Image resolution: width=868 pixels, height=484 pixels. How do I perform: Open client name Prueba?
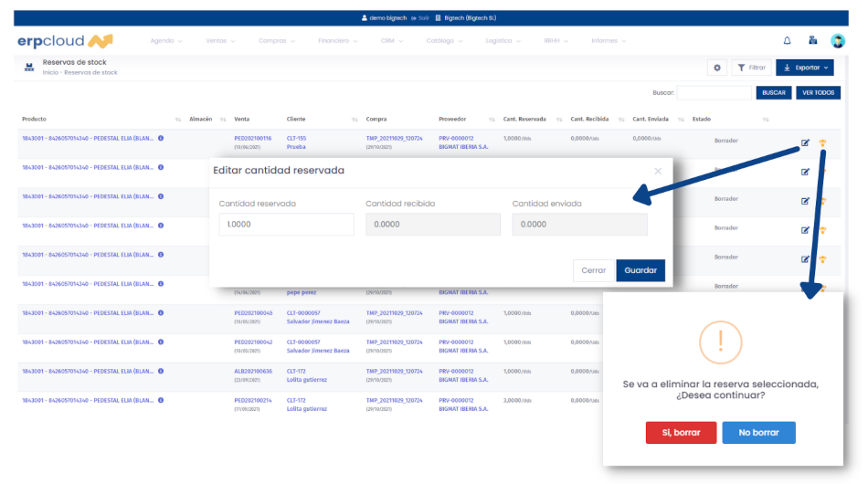(x=296, y=147)
